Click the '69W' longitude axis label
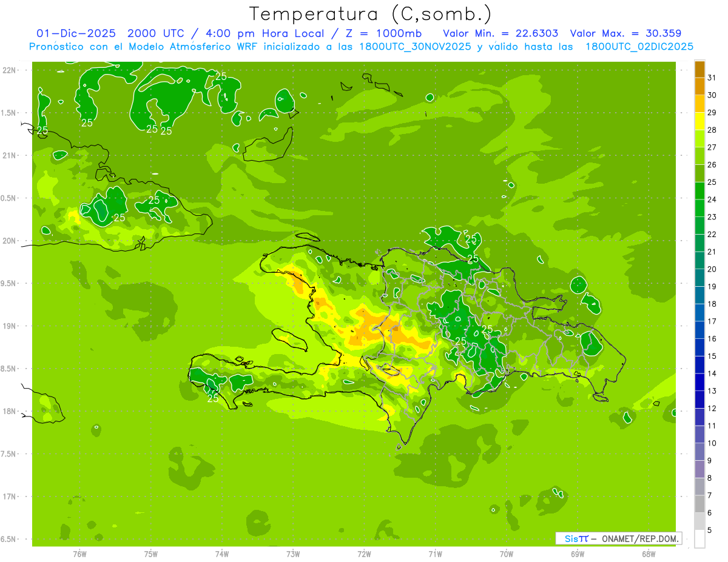 pos(578,554)
